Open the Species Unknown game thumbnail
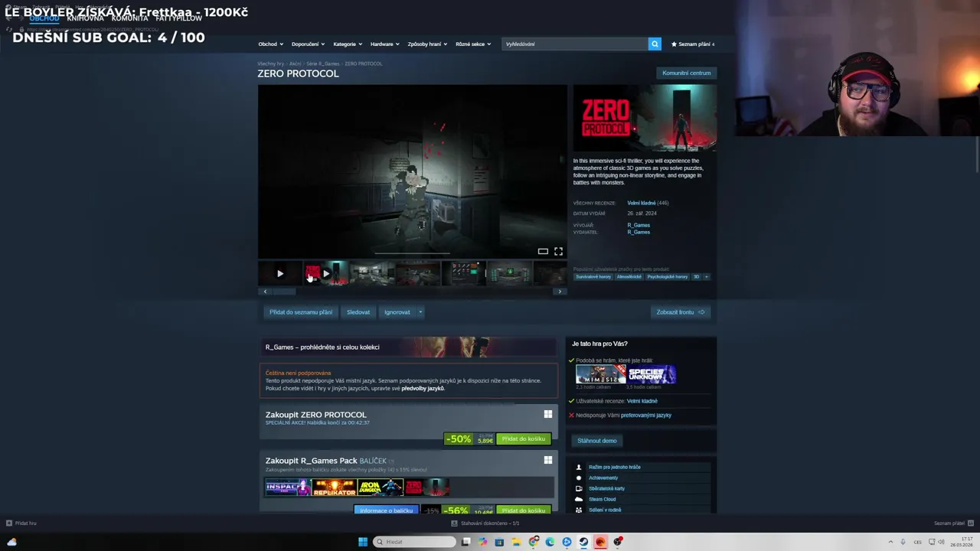The image size is (980, 551). (652, 374)
